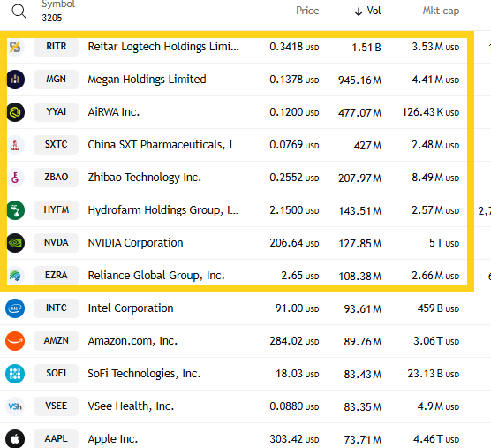Select the Symbol 3205 column header

[x=58, y=11]
